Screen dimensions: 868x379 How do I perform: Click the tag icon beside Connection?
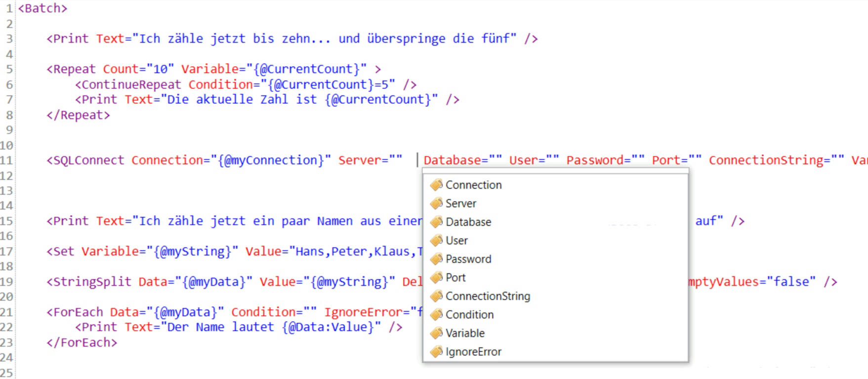(436, 185)
